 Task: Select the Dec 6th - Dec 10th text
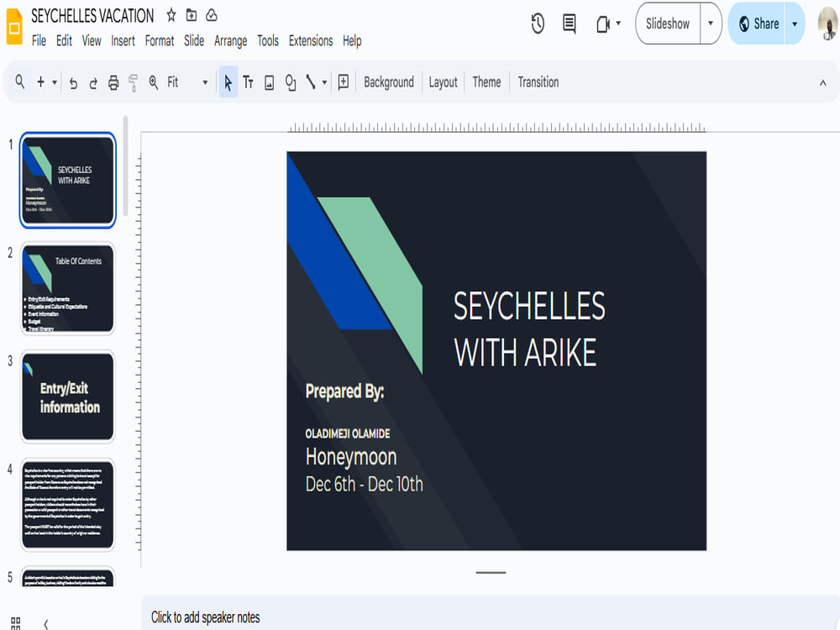364,484
